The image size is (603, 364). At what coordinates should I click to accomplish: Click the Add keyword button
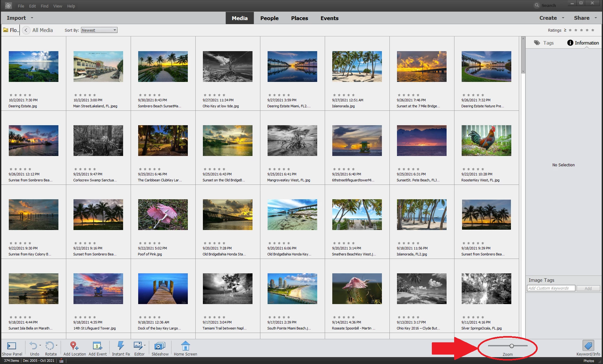(x=588, y=288)
